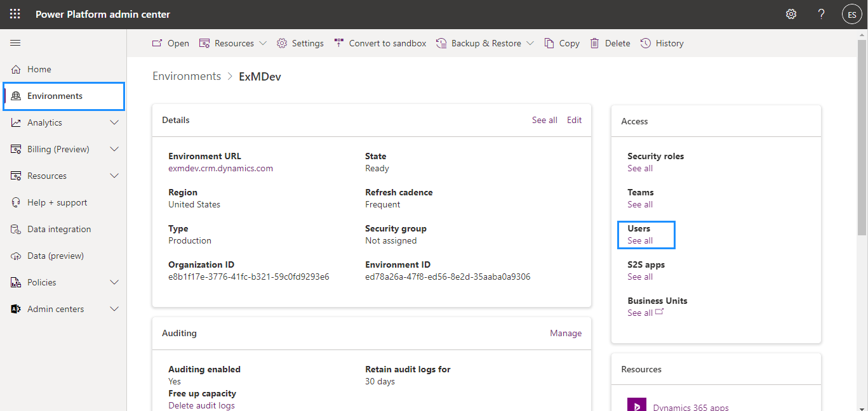
Task: Click the Convert to sandbox icon
Action: 339,43
